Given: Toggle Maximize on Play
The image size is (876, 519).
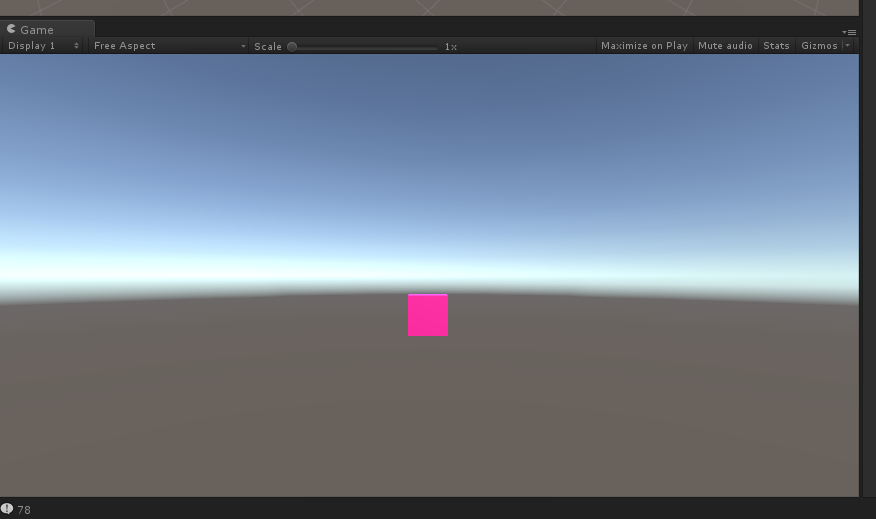Looking at the screenshot, I should pos(644,46).
